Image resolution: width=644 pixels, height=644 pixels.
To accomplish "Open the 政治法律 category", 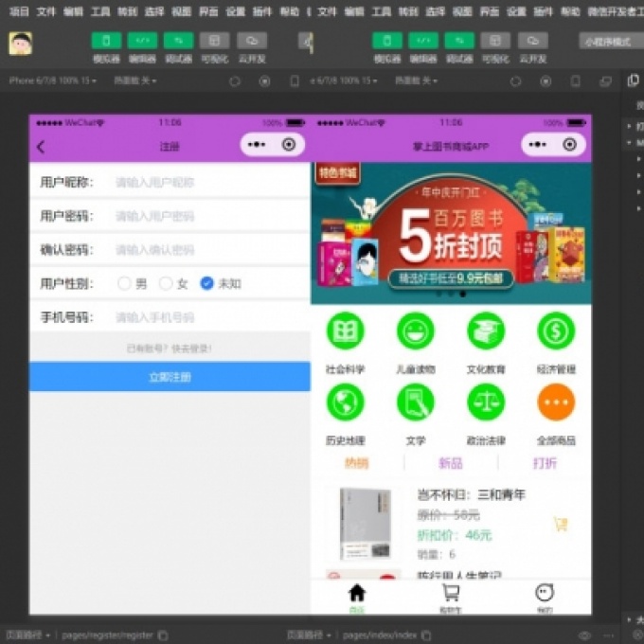I will 486,402.
